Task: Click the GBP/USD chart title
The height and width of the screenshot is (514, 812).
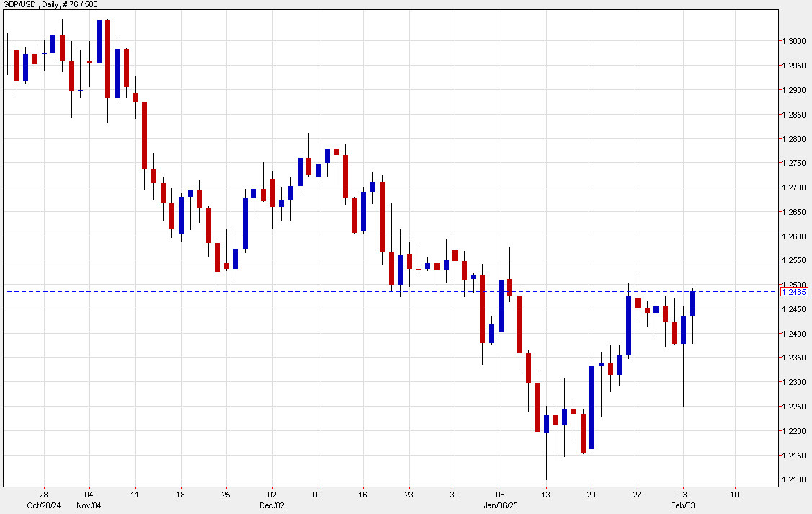Action: click(x=22, y=5)
